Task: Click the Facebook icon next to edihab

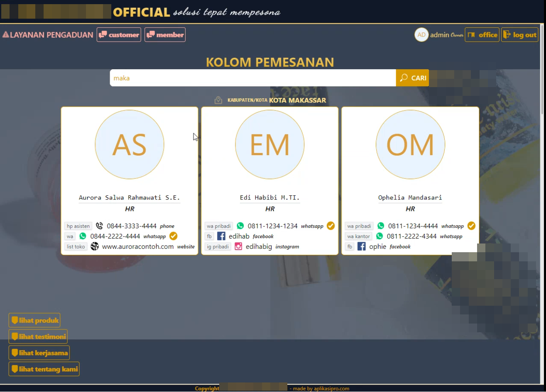Action: tap(221, 236)
